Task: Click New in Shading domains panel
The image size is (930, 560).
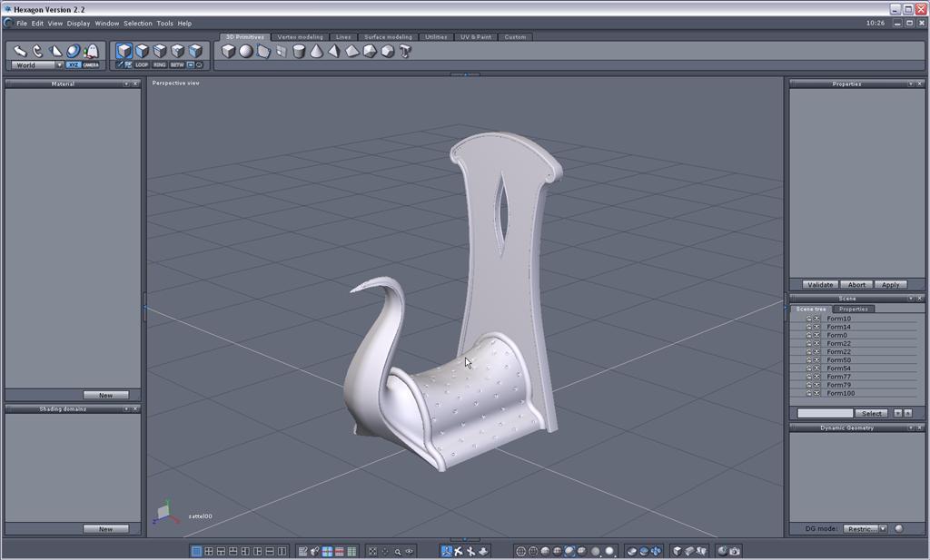Action: pyautogui.click(x=105, y=529)
